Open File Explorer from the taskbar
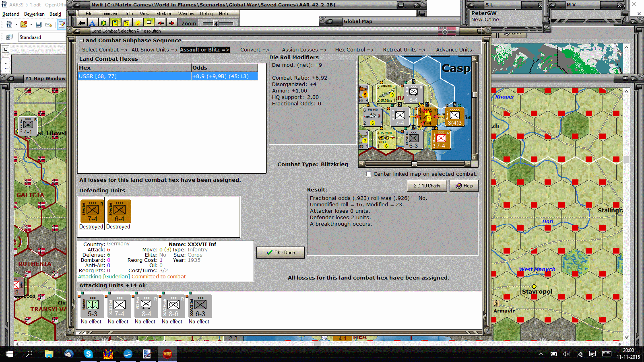This screenshot has width=644, height=362. (x=49, y=354)
